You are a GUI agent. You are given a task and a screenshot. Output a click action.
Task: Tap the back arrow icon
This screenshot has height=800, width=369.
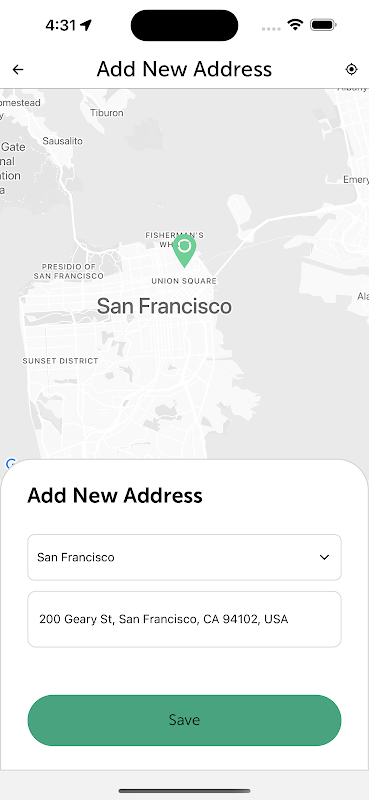click(x=18, y=69)
